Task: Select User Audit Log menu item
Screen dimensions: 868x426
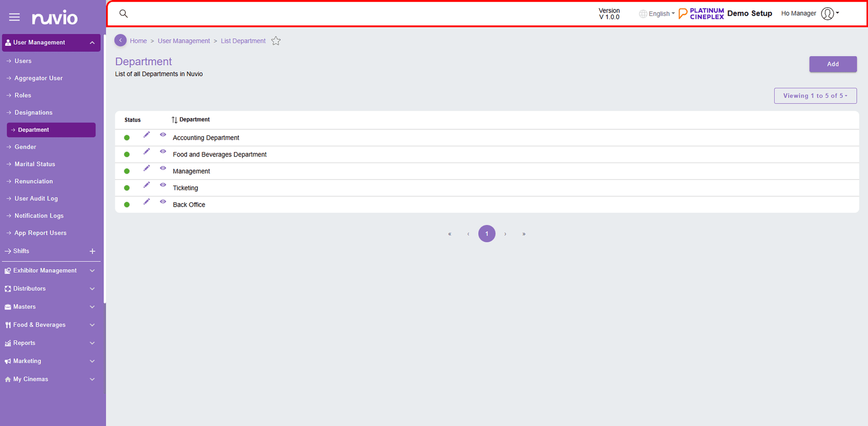Action: [x=36, y=199]
